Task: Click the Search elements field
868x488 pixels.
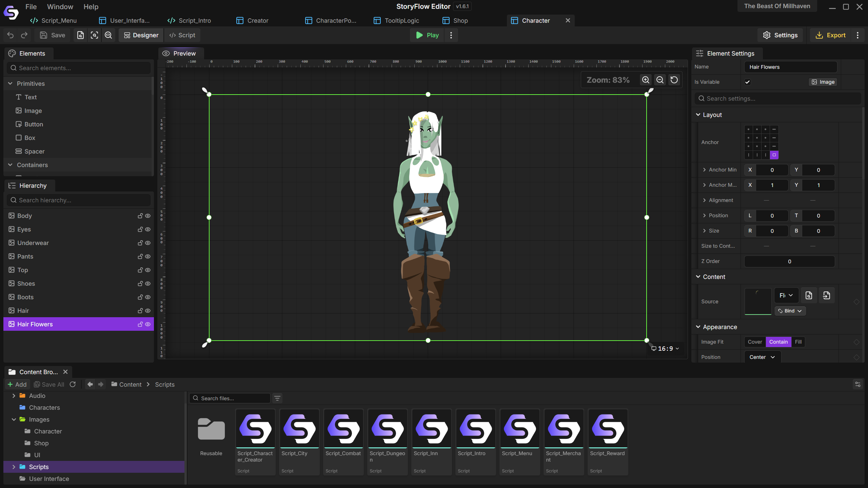Action: (79, 68)
